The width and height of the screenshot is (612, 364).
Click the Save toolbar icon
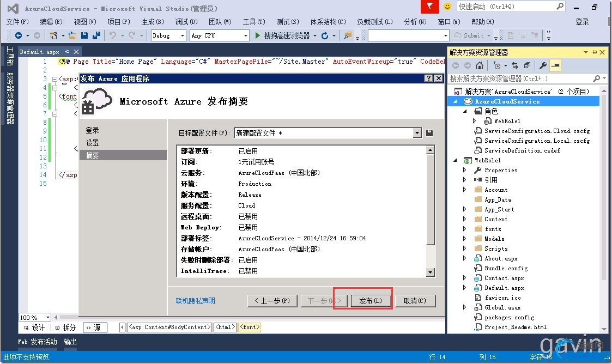[x=84, y=35]
